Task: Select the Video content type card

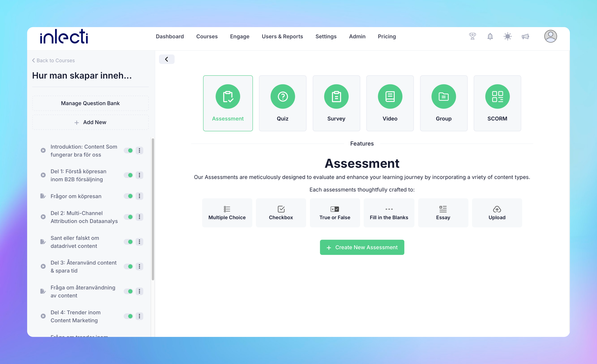Action: (x=390, y=103)
